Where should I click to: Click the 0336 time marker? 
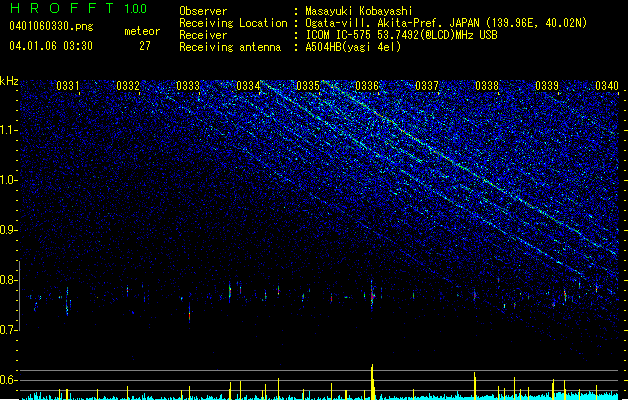tap(367, 86)
